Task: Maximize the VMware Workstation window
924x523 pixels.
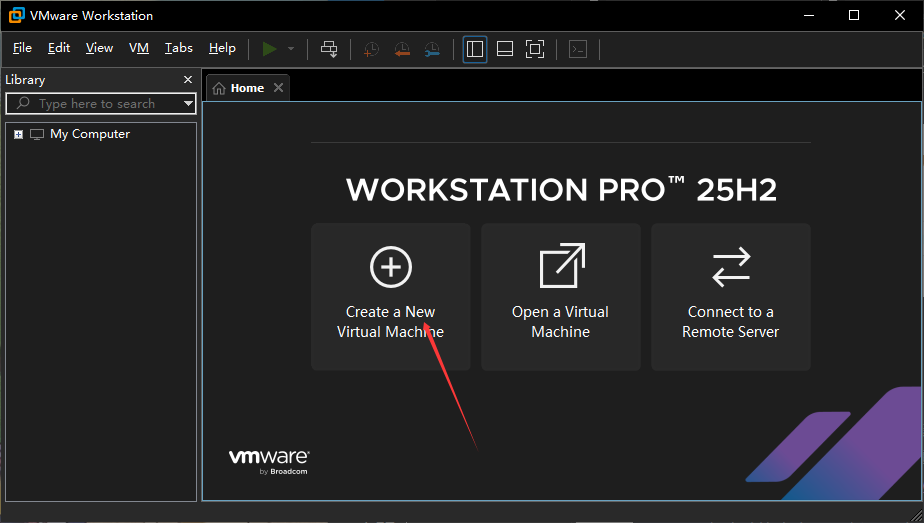Action: 854,15
